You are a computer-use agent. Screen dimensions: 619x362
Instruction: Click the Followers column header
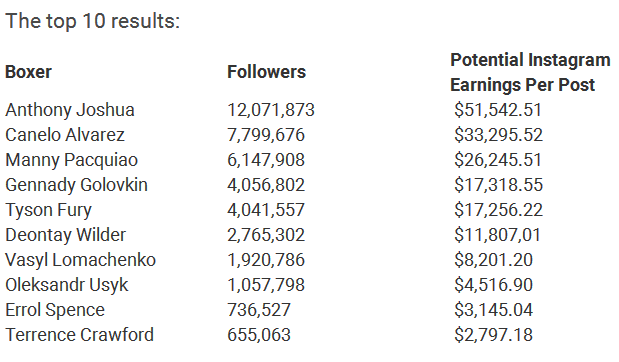coord(266,72)
